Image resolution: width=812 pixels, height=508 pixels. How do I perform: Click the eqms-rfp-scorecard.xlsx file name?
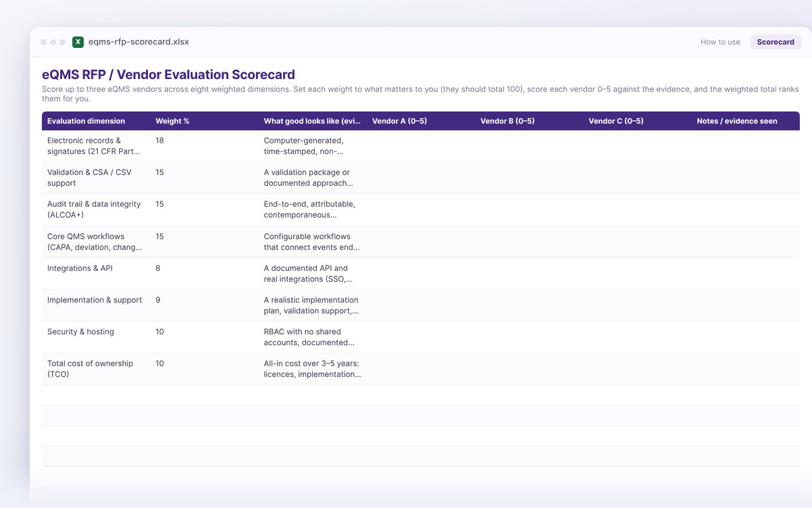[138, 42]
